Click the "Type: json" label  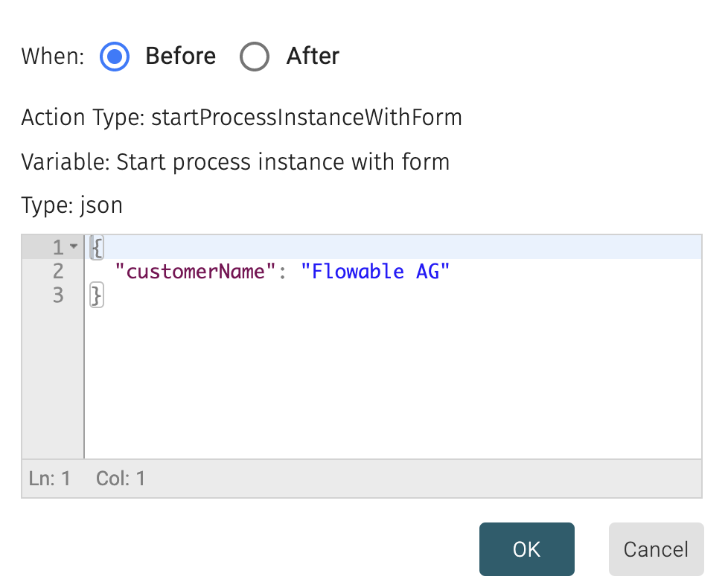coord(71,205)
